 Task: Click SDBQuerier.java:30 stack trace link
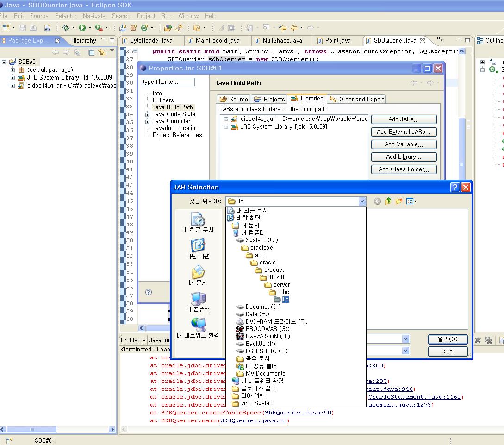(x=253, y=420)
